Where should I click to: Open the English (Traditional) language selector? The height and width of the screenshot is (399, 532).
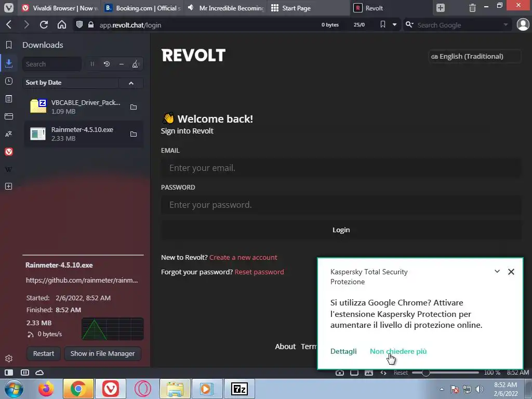[475, 56]
